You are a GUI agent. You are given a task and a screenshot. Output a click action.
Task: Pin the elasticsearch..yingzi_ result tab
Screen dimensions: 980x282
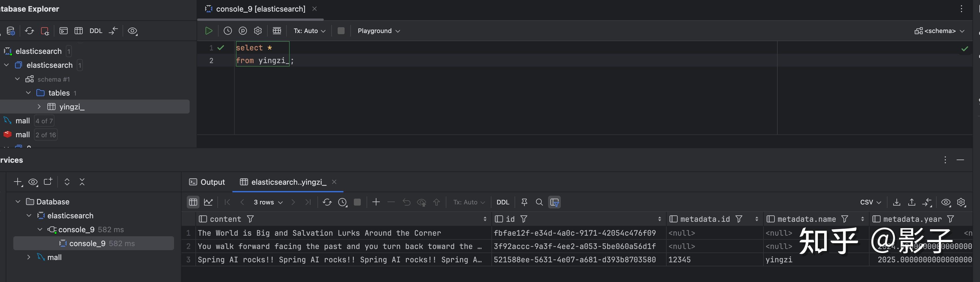click(x=524, y=202)
